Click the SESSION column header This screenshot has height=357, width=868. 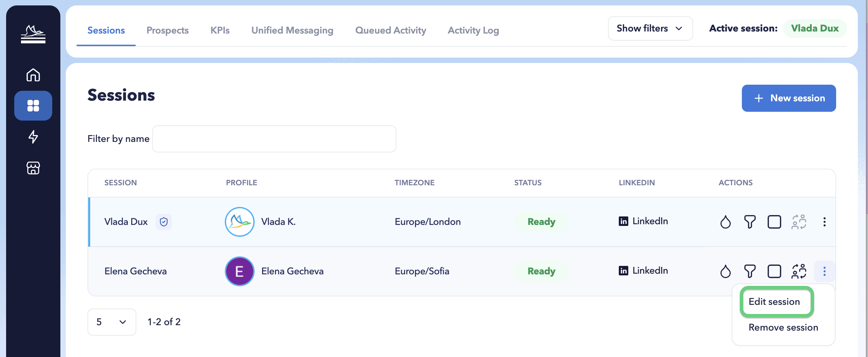pyautogui.click(x=120, y=183)
